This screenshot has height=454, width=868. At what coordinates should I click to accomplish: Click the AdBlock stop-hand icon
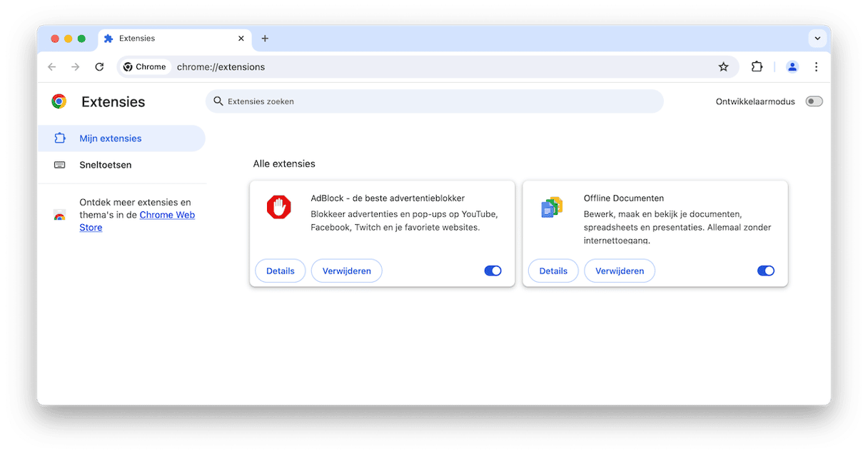click(x=279, y=208)
